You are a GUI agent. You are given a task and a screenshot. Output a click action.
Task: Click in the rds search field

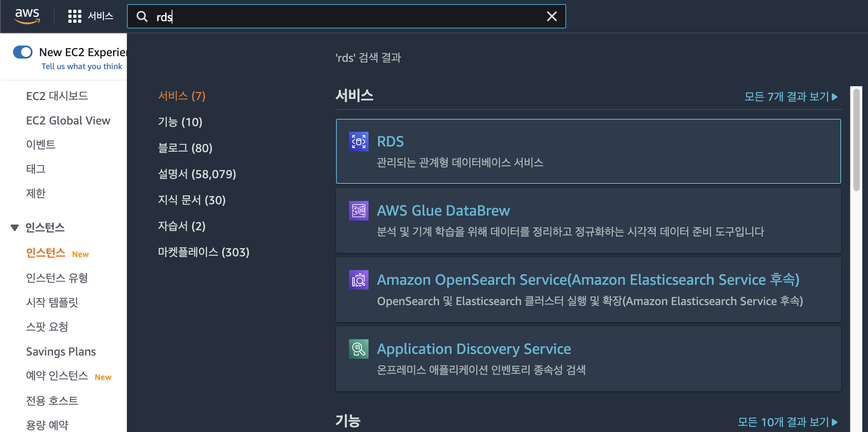pyautogui.click(x=346, y=17)
